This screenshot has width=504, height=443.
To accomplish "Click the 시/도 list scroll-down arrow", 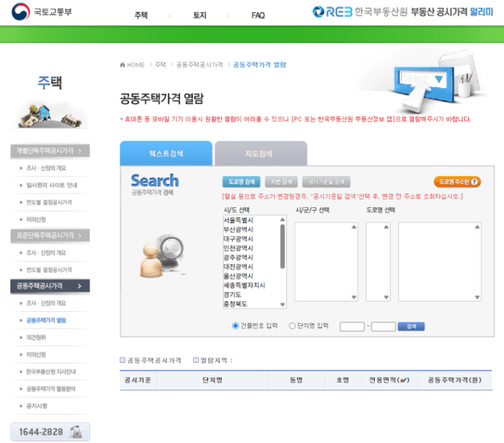I will click(282, 304).
